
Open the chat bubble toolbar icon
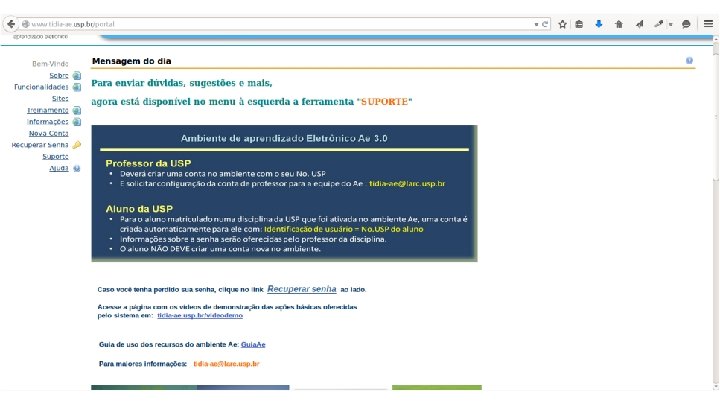(686, 24)
